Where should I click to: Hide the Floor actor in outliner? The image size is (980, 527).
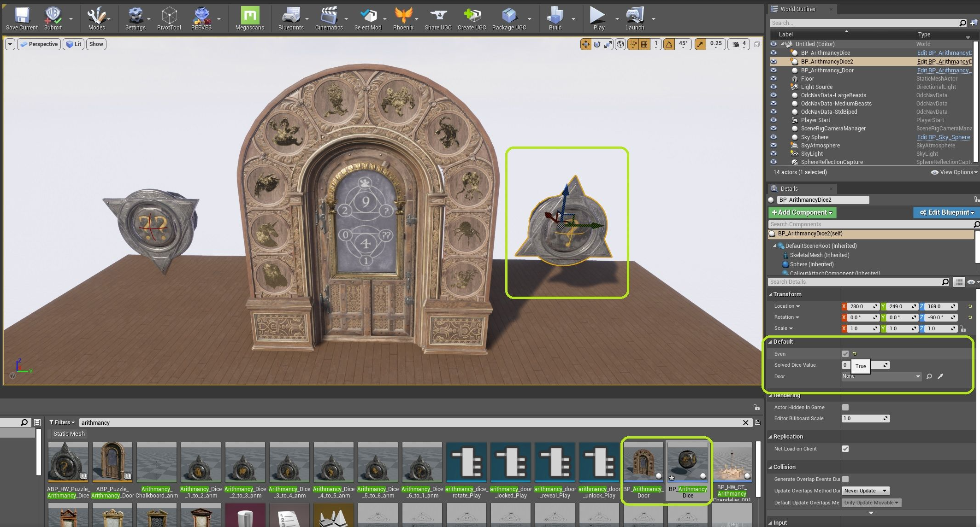click(x=773, y=79)
